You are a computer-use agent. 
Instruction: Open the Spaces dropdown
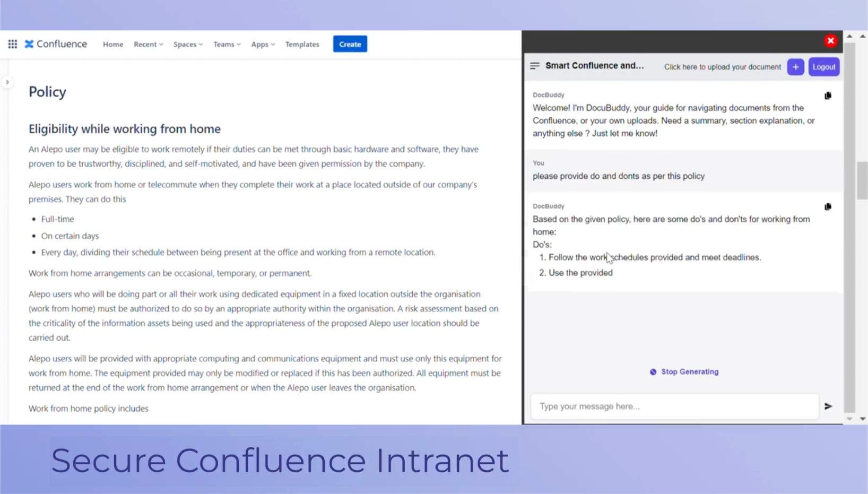[188, 44]
